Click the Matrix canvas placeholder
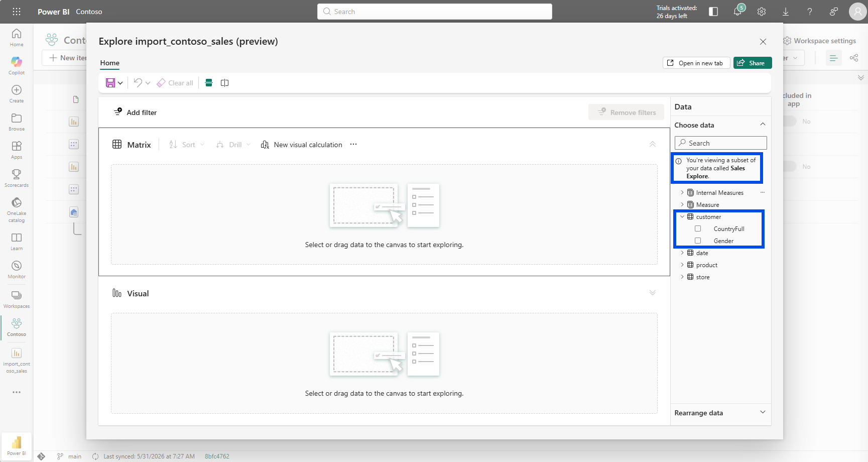 384,214
